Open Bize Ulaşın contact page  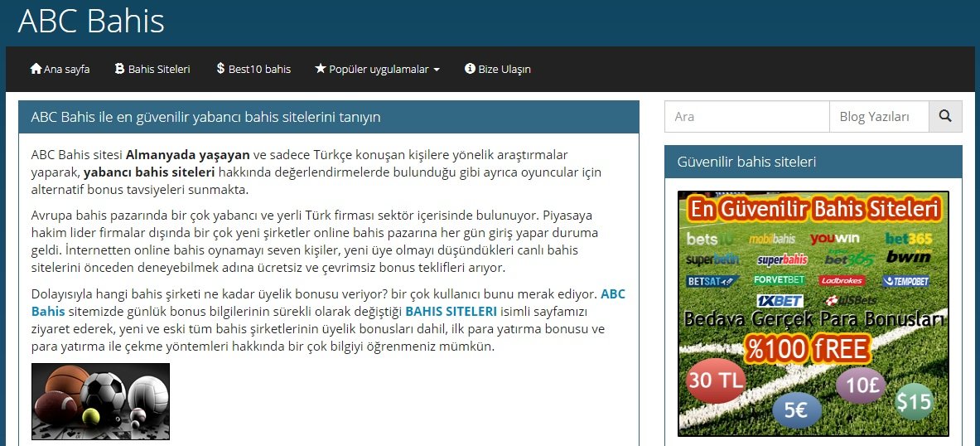click(x=498, y=69)
